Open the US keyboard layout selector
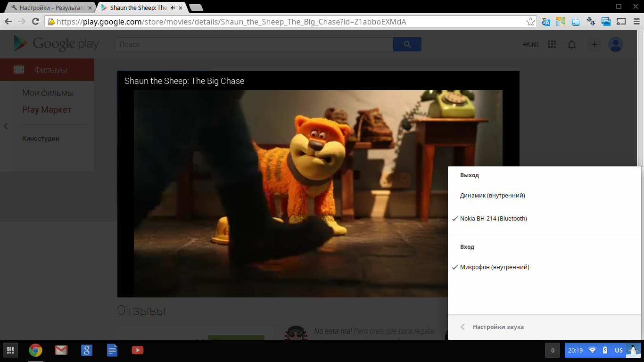The height and width of the screenshot is (362, 644). pyautogui.click(x=619, y=350)
